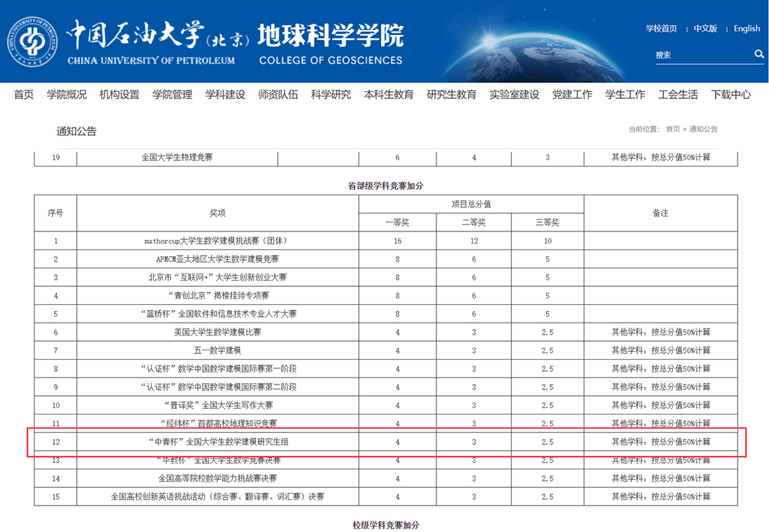Select the 全国高校创新英语挑战活动 决赛 cell

click(x=218, y=496)
